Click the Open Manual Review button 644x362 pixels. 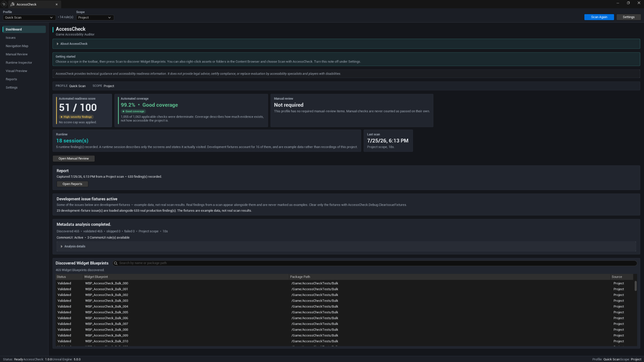coord(74,159)
